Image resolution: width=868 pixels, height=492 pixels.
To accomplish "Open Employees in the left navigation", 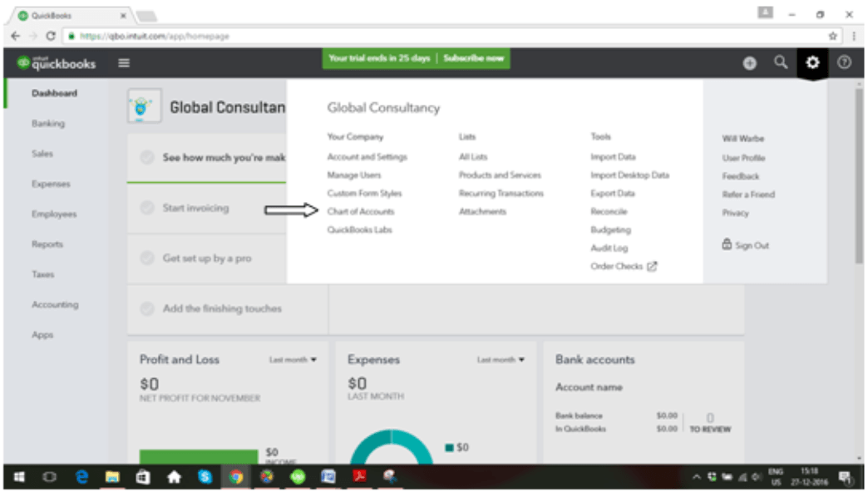I will [x=54, y=214].
